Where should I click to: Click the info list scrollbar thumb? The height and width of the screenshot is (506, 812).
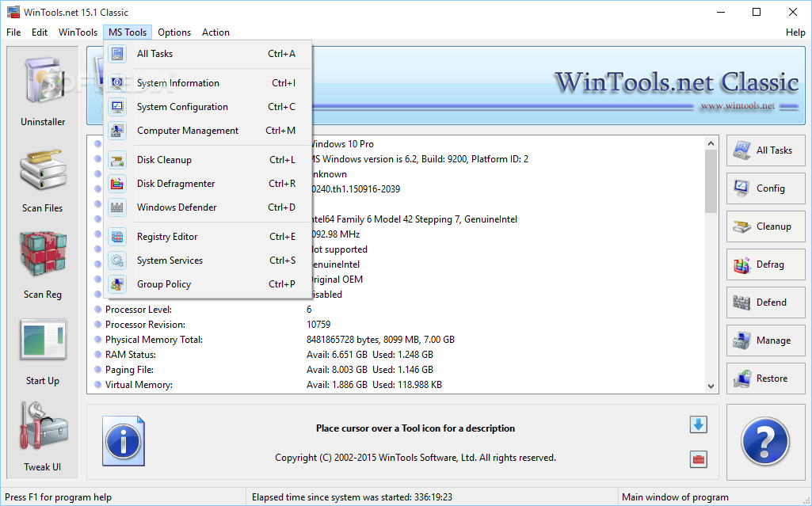tap(711, 181)
